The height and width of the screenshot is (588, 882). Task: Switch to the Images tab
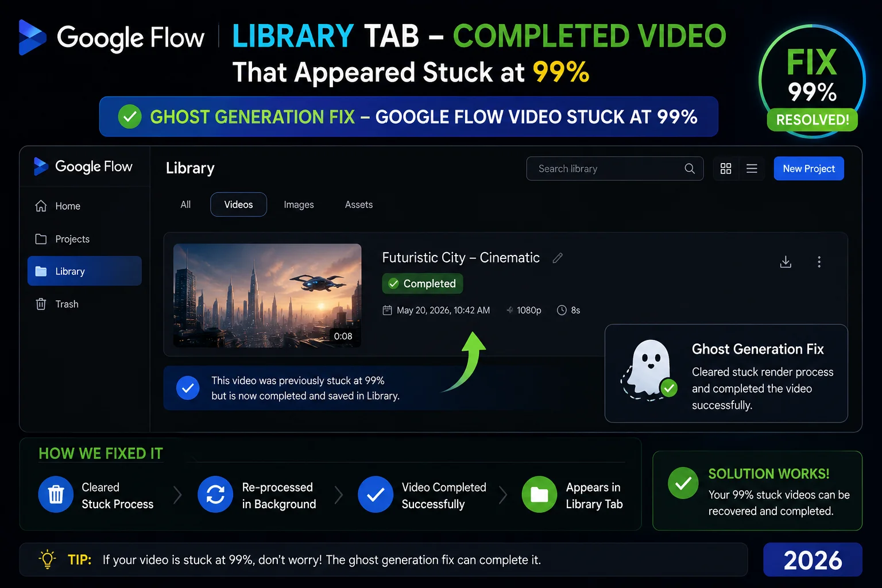click(x=299, y=204)
